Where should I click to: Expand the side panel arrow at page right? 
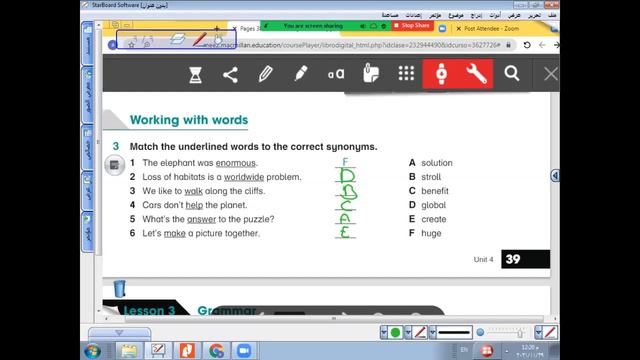tap(555, 176)
